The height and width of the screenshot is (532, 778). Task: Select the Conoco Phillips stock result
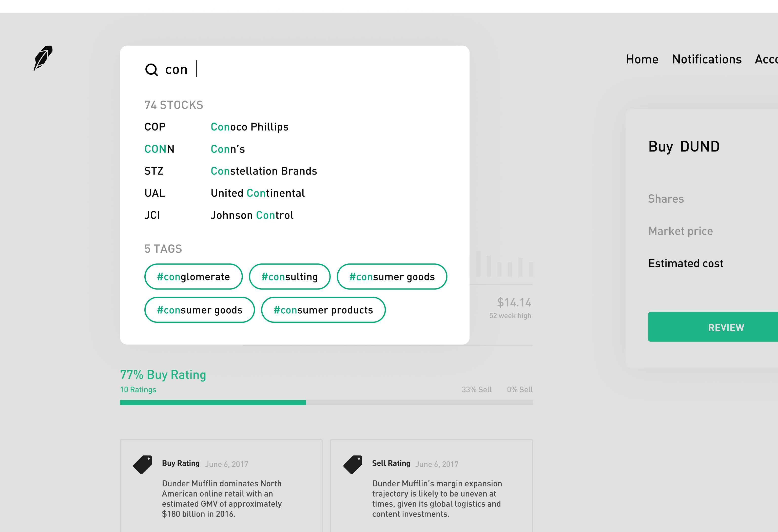click(249, 127)
